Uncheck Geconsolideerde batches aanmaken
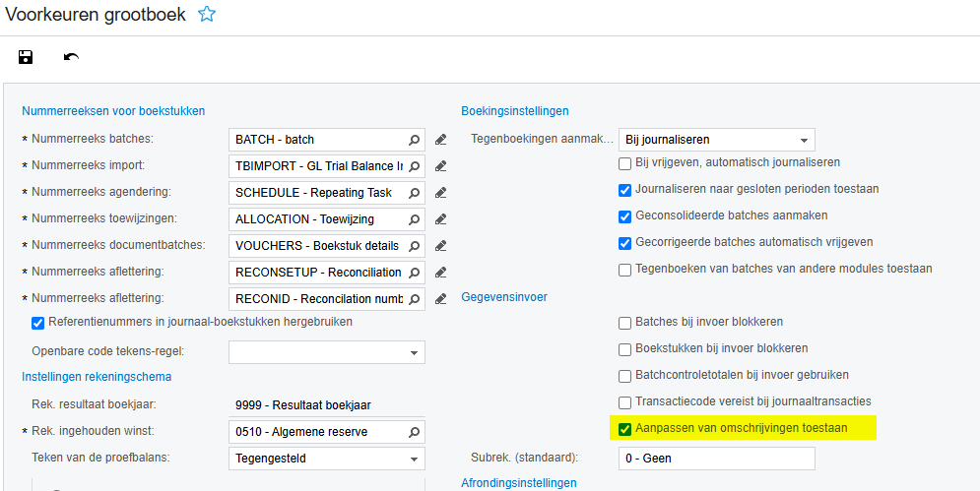Image resolution: width=980 pixels, height=491 pixels. click(x=624, y=216)
